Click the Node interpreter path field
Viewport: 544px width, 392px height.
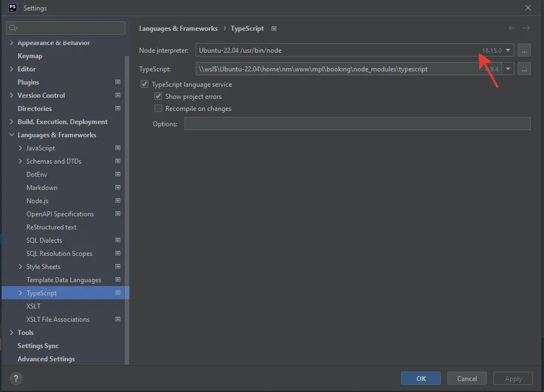click(354, 51)
